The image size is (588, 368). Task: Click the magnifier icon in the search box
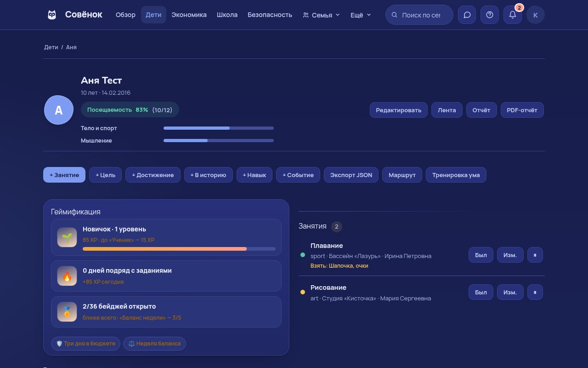394,15
